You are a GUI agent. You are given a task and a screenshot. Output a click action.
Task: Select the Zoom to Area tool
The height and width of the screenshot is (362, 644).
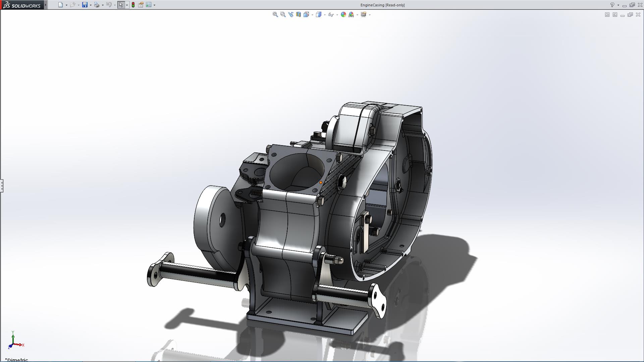pyautogui.click(x=283, y=14)
